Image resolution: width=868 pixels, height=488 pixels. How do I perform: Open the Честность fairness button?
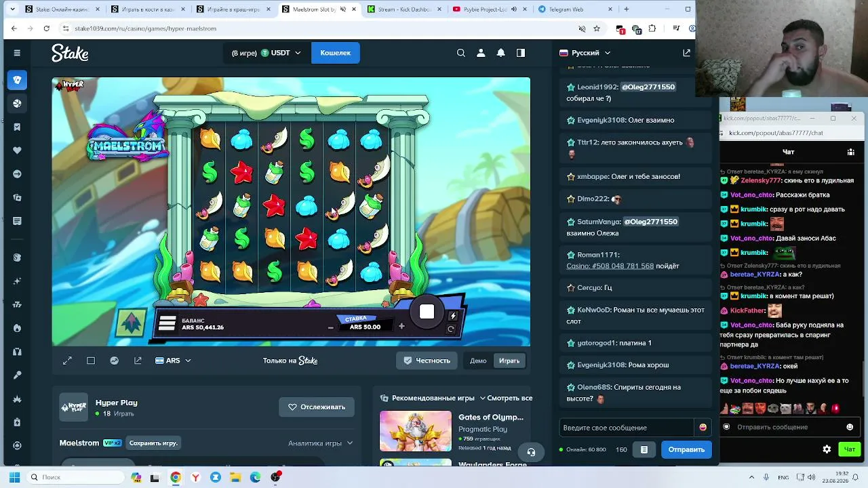tap(427, 361)
